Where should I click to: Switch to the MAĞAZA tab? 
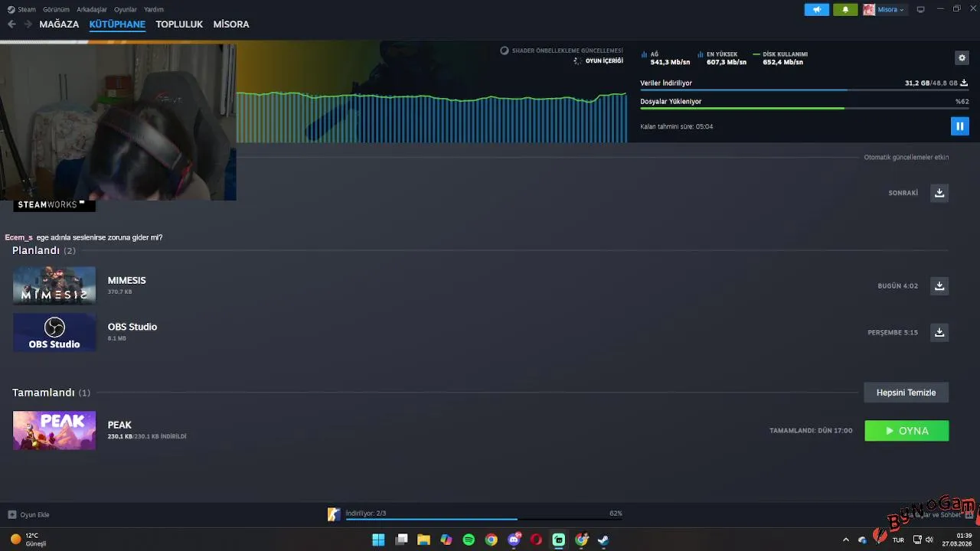point(59,24)
